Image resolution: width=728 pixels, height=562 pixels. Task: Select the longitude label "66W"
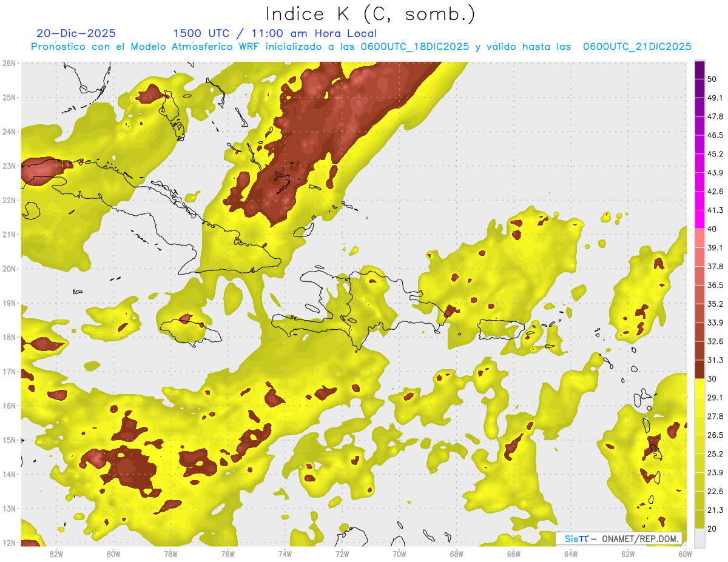tap(514, 554)
